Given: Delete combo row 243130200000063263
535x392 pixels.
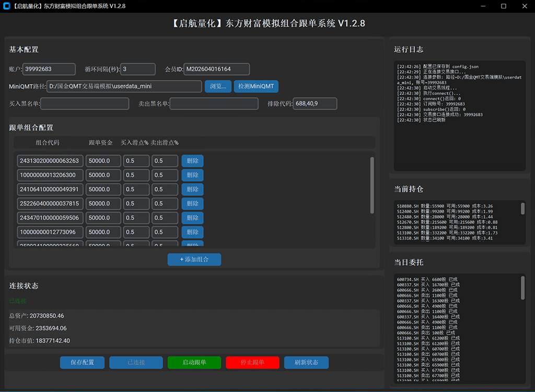Looking at the screenshot, I should point(192,161).
